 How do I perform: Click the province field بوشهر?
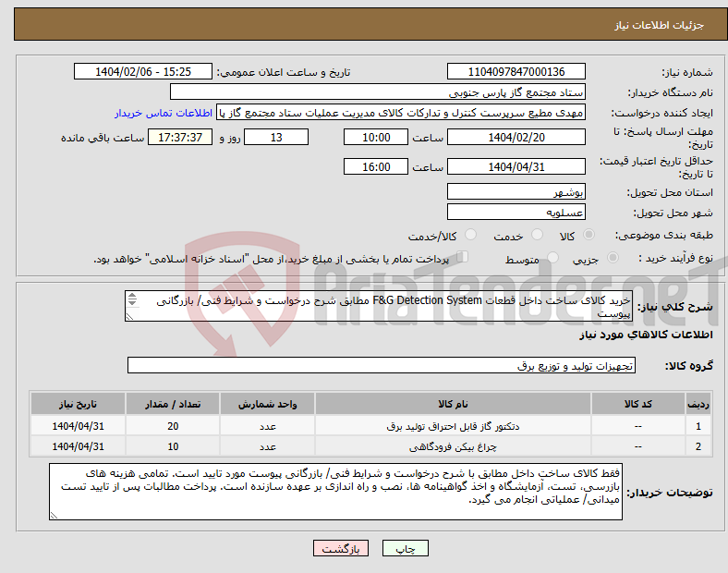pyautogui.click(x=516, y=192)
